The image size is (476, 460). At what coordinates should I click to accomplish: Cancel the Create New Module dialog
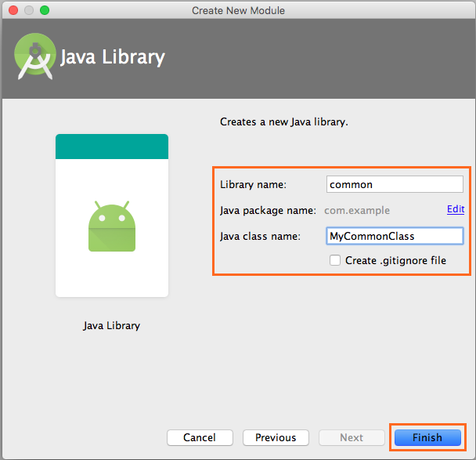[x=200, y=437]
